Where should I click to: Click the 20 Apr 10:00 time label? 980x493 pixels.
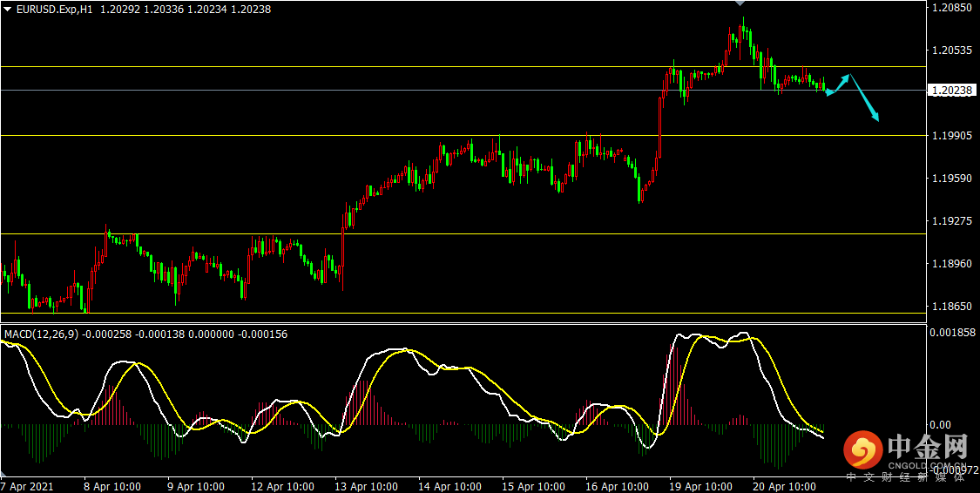click(x=785, y=486)
